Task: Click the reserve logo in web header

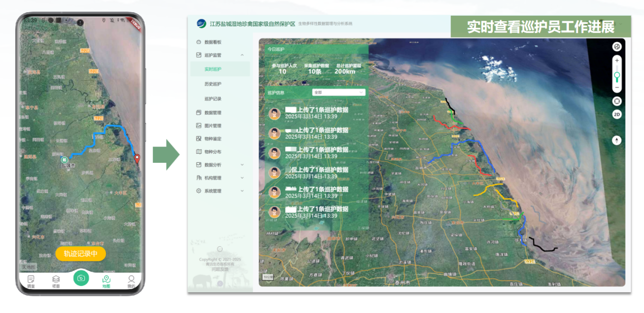Action: tap(201, 24)
